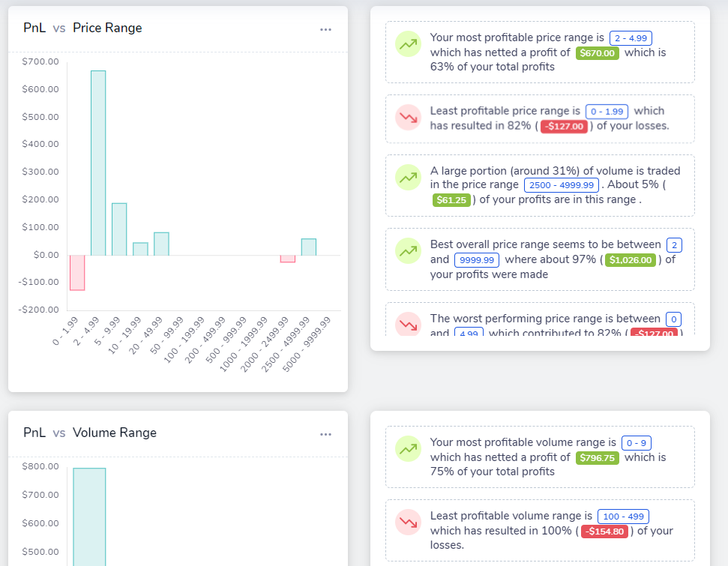This screenshot has height=566, width=728.
Task: Click downtrend icon beside least profitable price range
Action: (x=408, y=118)
